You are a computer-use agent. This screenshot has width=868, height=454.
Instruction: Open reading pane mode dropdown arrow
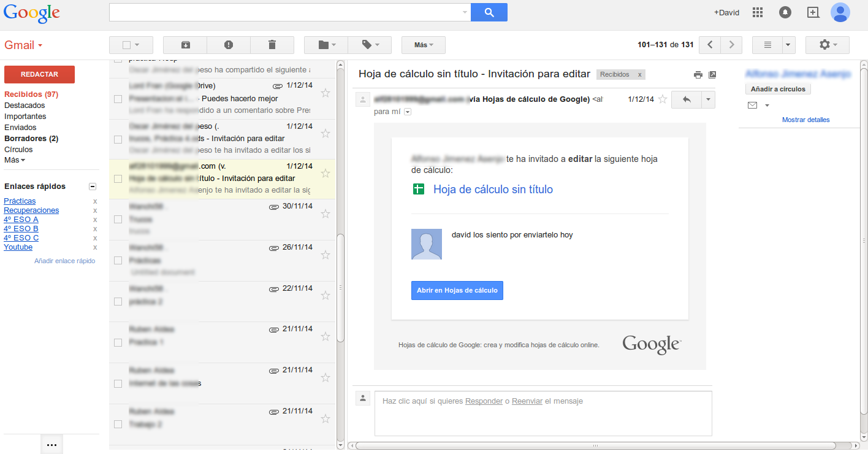(789, 45)
